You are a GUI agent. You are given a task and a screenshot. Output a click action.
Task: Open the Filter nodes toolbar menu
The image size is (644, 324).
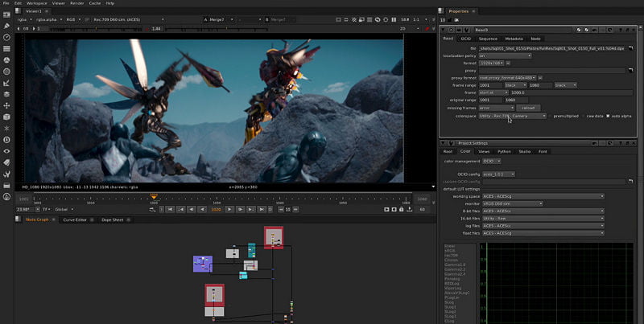tap(6, 72)
